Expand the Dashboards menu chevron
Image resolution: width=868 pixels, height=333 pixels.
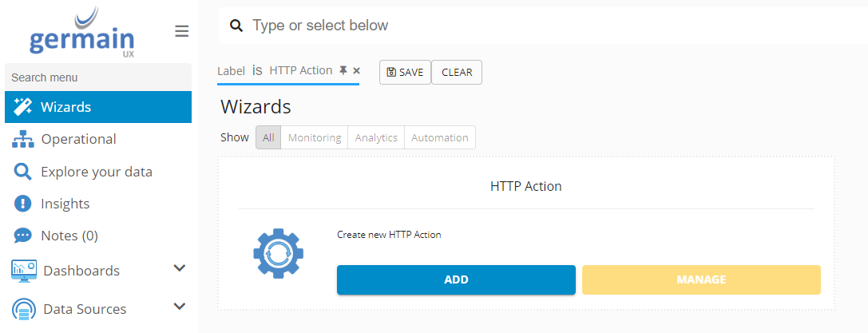[x=180, y=268]
